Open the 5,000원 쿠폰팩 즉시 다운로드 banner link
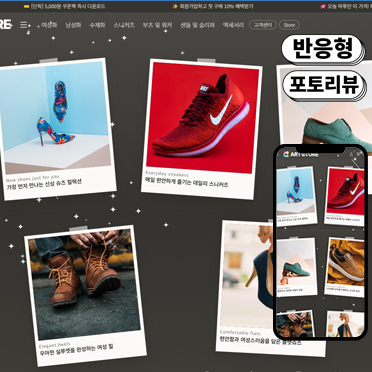 pos(65,6)
